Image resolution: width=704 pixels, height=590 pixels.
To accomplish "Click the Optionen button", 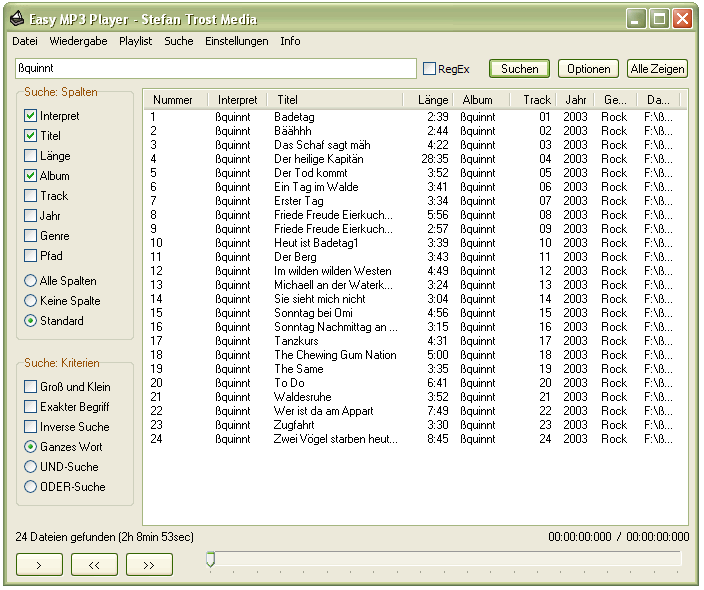I will pyautogui.click(x=588, y=69).
